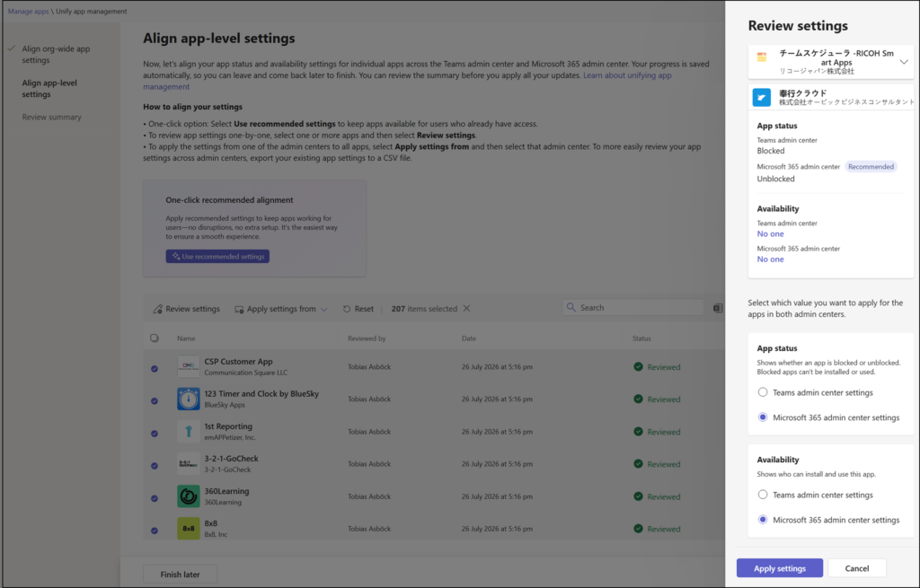Click the 奉行クラウド app icon in panel

762,97
